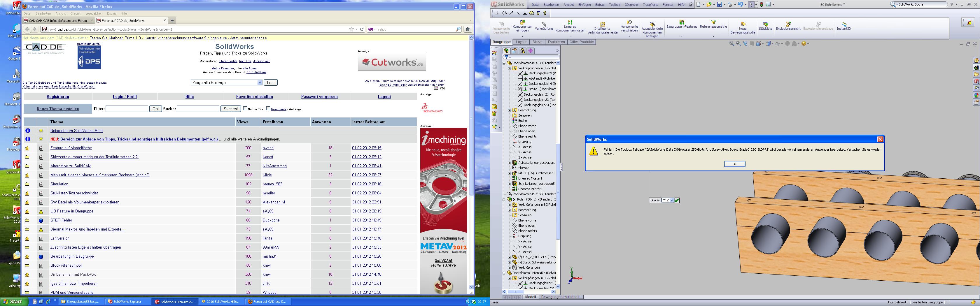Screen dimensions: 980x306
Task: Click Referenzgeometrie icon
Action: coord(713,22)
